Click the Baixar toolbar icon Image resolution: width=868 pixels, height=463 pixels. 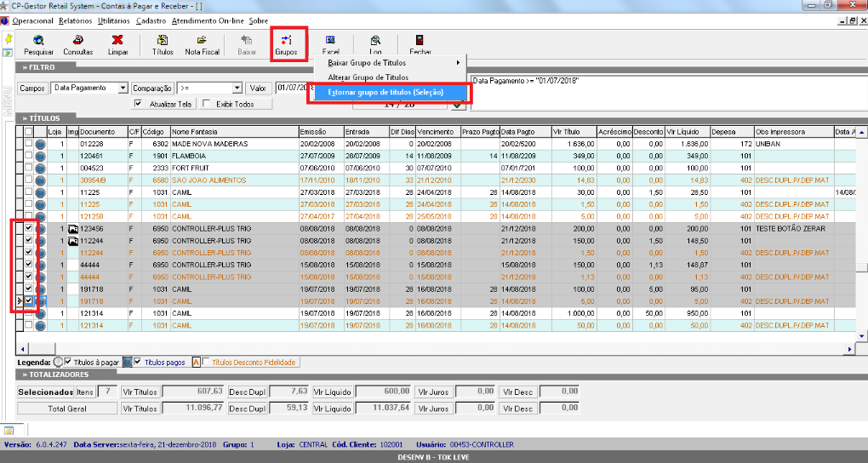click(247, 41)
